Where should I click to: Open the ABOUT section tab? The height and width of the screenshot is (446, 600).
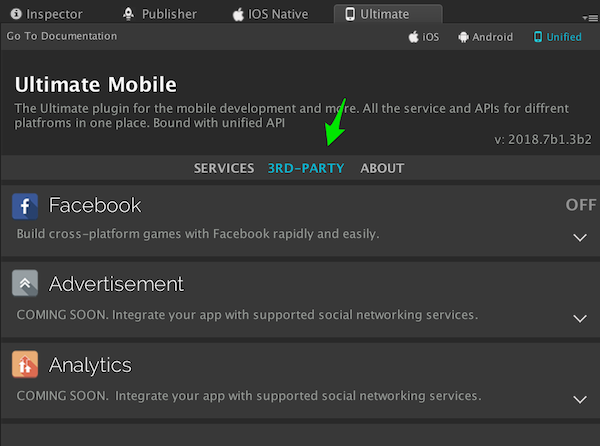point(382,168)
